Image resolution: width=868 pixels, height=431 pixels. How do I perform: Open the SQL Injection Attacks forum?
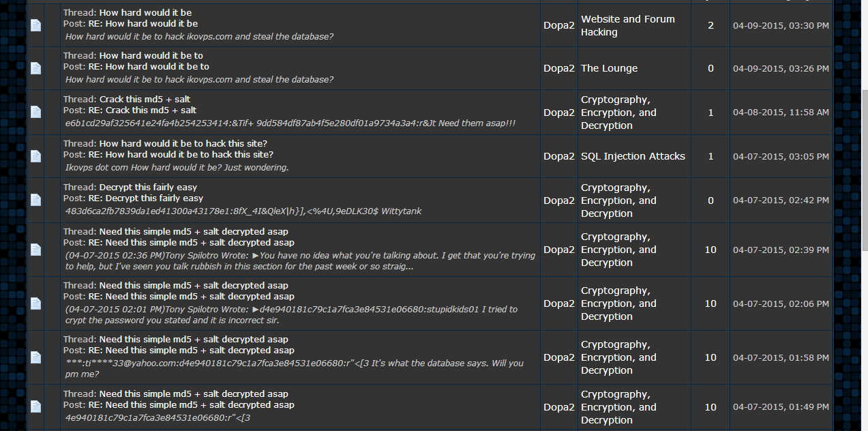pyautogui.click(x=633, y=156)
